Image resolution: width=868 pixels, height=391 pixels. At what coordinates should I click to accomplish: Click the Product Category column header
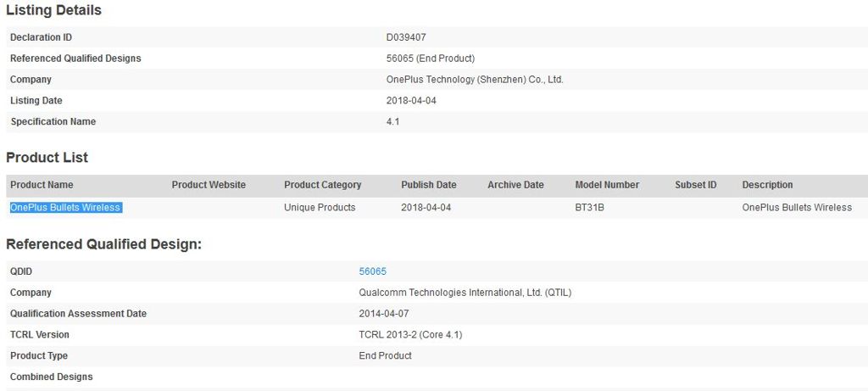coord(322,185)
